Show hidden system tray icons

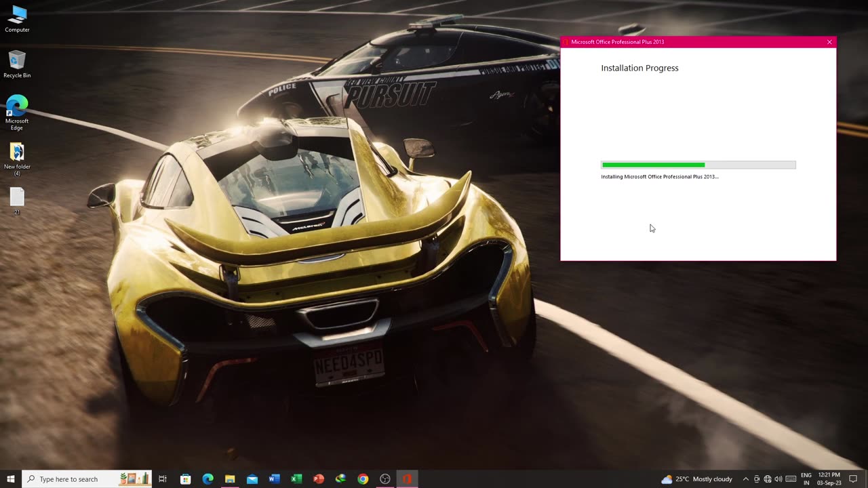point(746,479)
